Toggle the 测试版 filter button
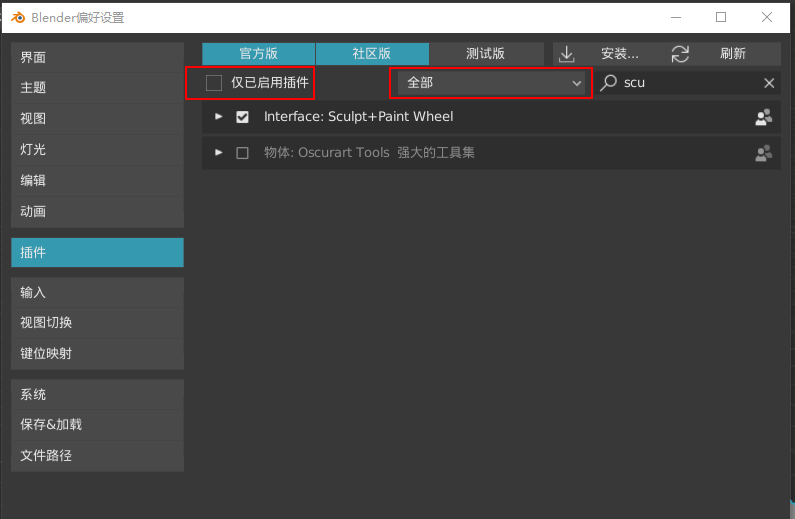The image size is (795, 519). click(x=486, y=54)
